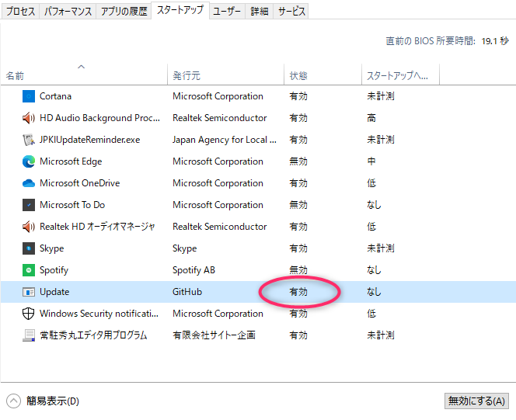The height and width of the screenshot is (420, 516).
Task: Click the 高 impact of HD Audio
Action: (x=371, y=118)
